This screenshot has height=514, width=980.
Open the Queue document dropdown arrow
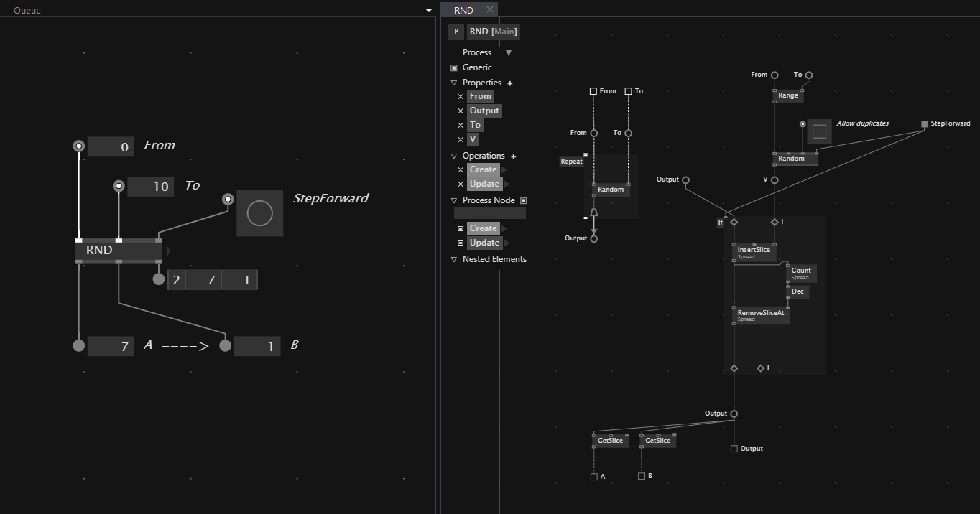[429, 11]
